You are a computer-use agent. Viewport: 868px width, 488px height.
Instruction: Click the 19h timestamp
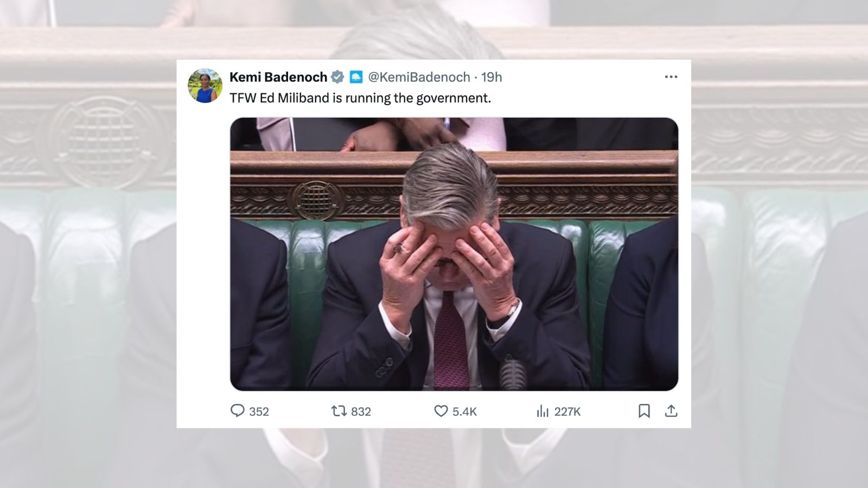pos(492,77)
